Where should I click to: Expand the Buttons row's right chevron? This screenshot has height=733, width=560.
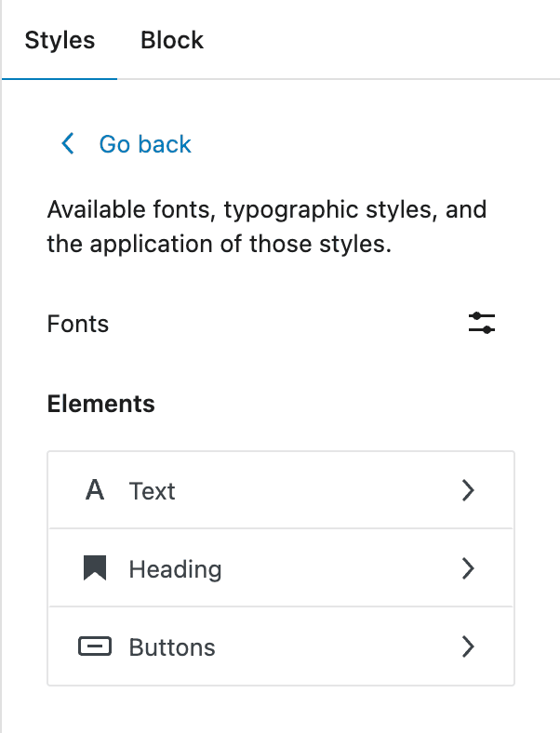(x=468, y=647)
